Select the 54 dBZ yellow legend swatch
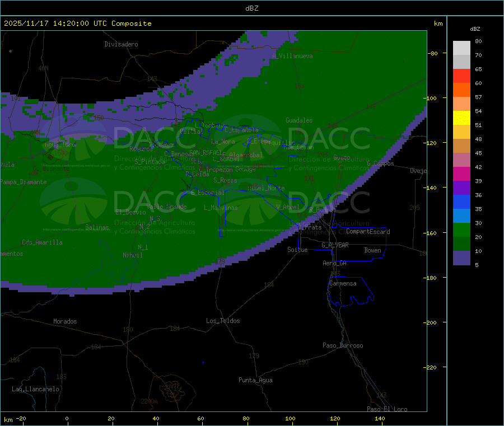This screenshot has width=504, height=426. coord(461,118)
